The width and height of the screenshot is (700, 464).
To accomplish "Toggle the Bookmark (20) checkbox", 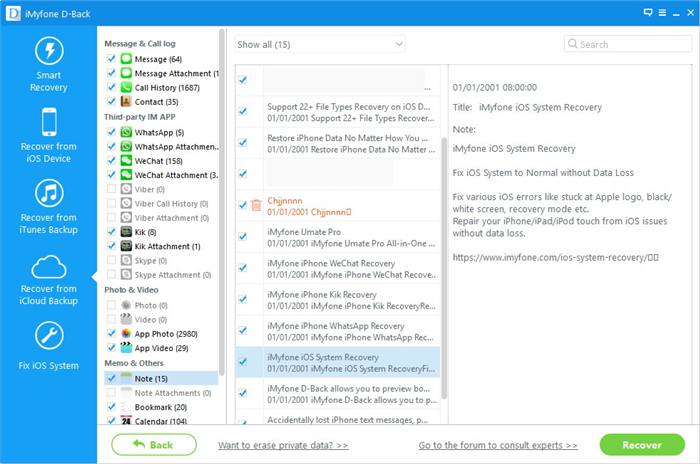I will (x=112, y=407).
